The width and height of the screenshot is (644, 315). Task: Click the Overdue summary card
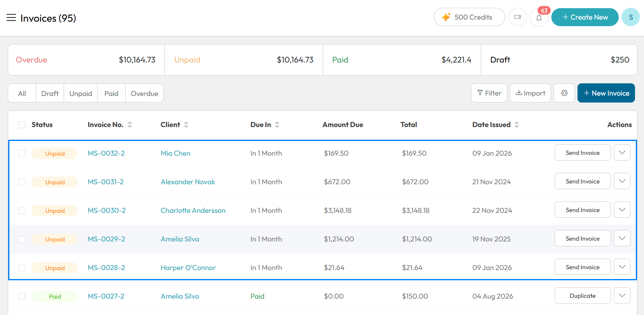pyautogui.click(x=86, y=60)
